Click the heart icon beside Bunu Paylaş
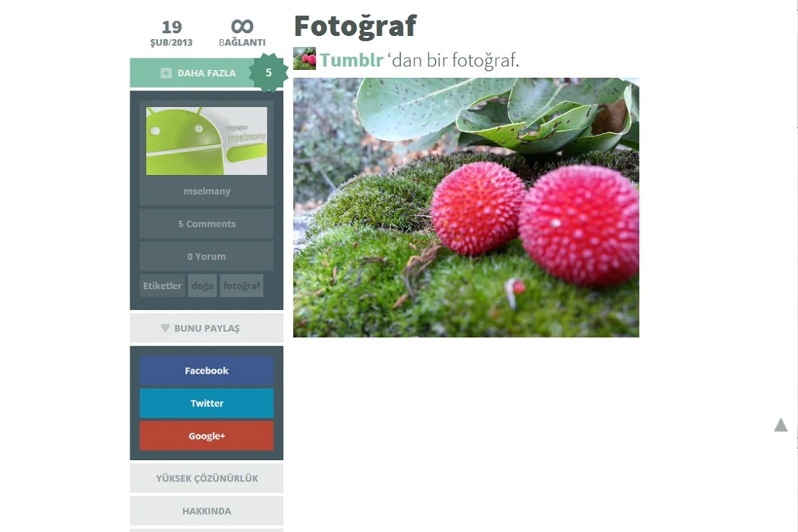Image resolution: width=798 pixels, height=532 pixels. coord(165,328)
